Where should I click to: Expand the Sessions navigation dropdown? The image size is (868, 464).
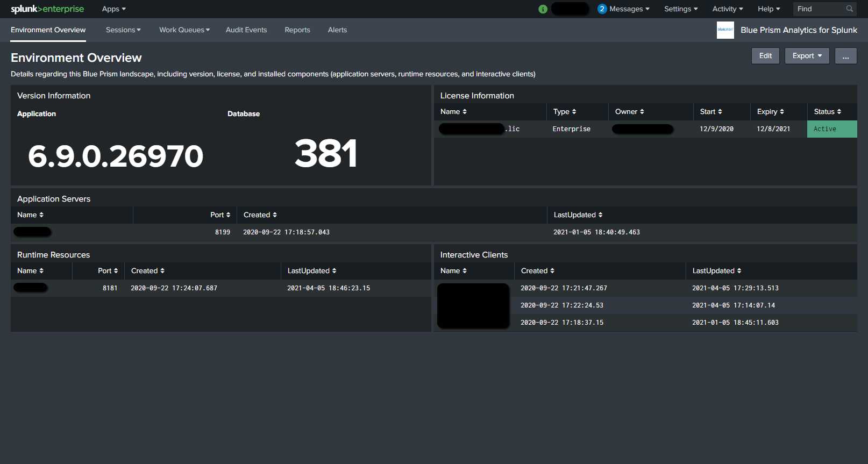[123, 30]
